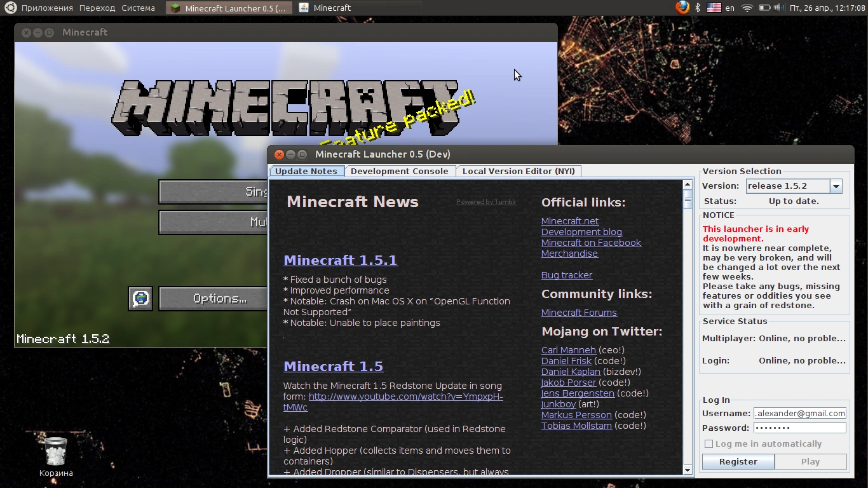Click the language globe button in Minecraft
This screenshot has width=868, height=488.
(140, 298)
